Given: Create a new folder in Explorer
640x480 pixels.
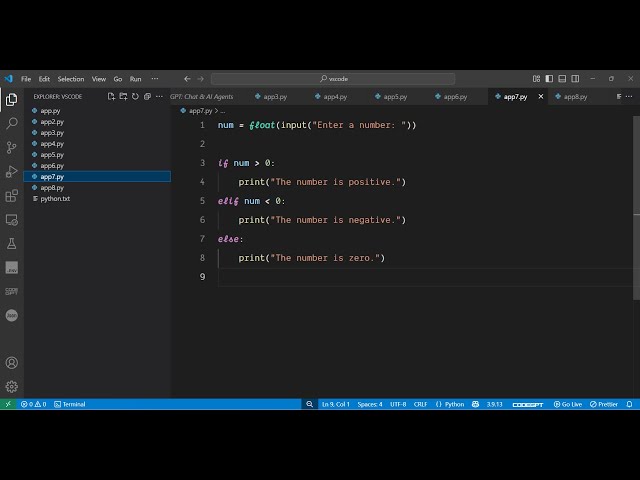Looking at the screenshot, I should pyautogui.click(x=123, y=97).
